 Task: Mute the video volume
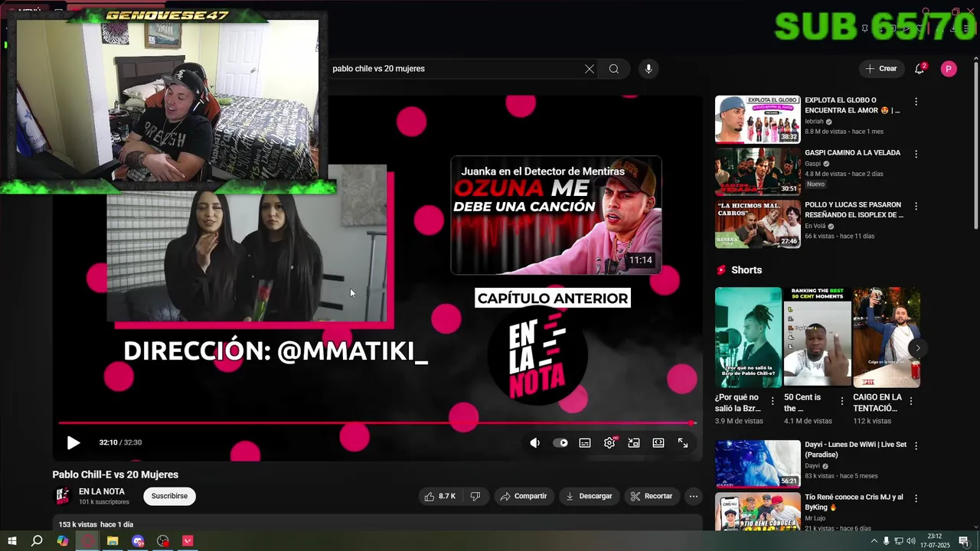pyautogui.click(x=535, y=443)
